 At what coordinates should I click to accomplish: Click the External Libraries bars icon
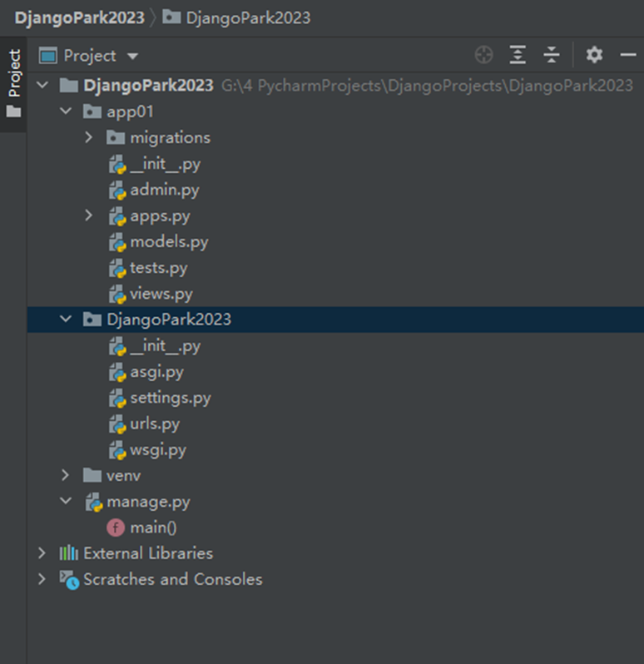[x=68, y=553]
